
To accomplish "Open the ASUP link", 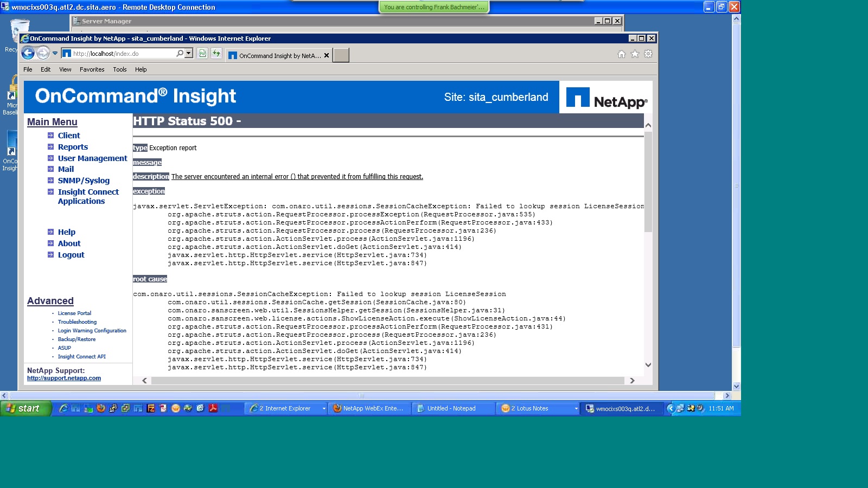I will point(65,348).
